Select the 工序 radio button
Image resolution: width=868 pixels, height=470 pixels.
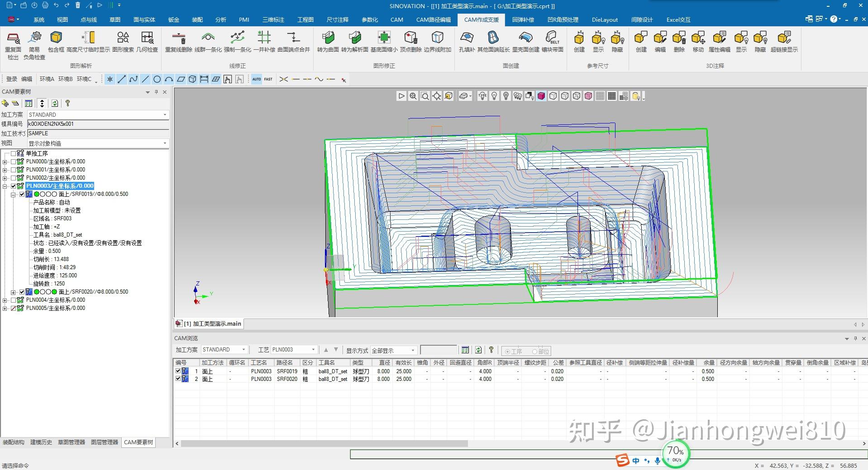pyautogui.click(x=507, y=351)
